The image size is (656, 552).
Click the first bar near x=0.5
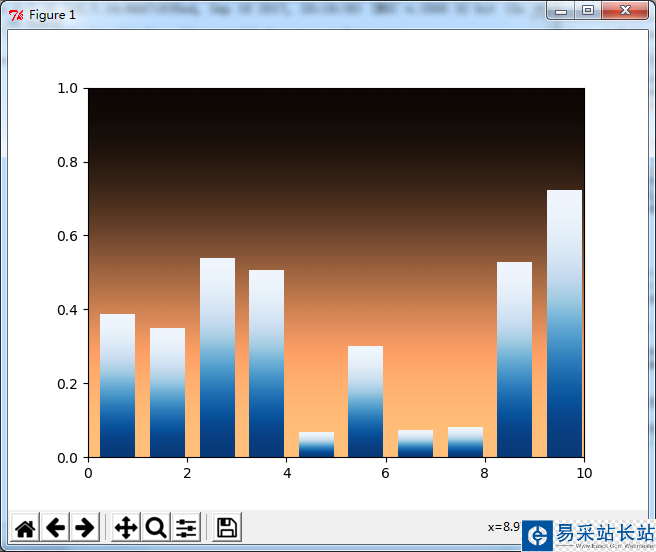[118, 385]
